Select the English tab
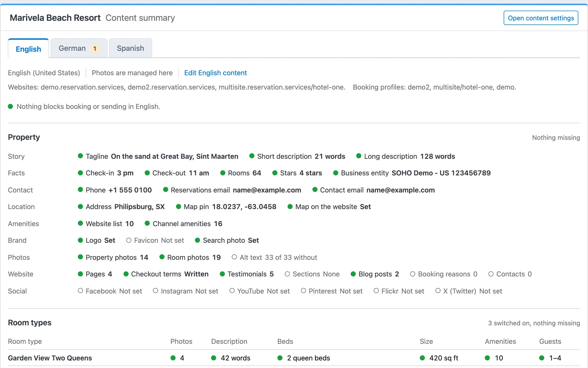This screenshot has height=368, width=588. (28, 49)
